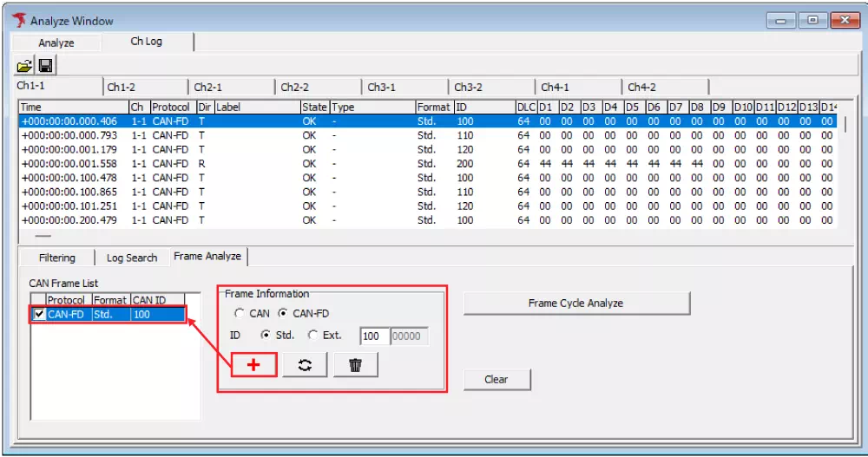Select log row at +000:00:00.200.479
868x457 pixels.
[x=428, y=220]
